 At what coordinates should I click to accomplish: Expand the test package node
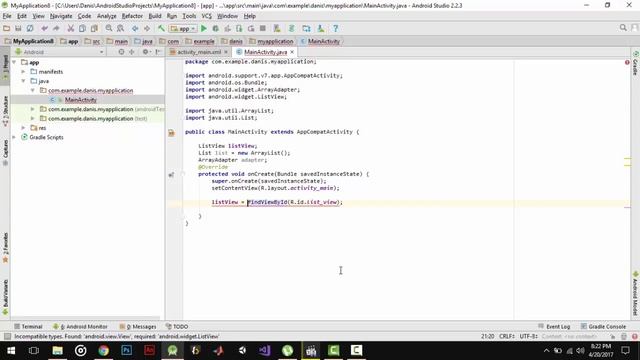tap(33, 118)
